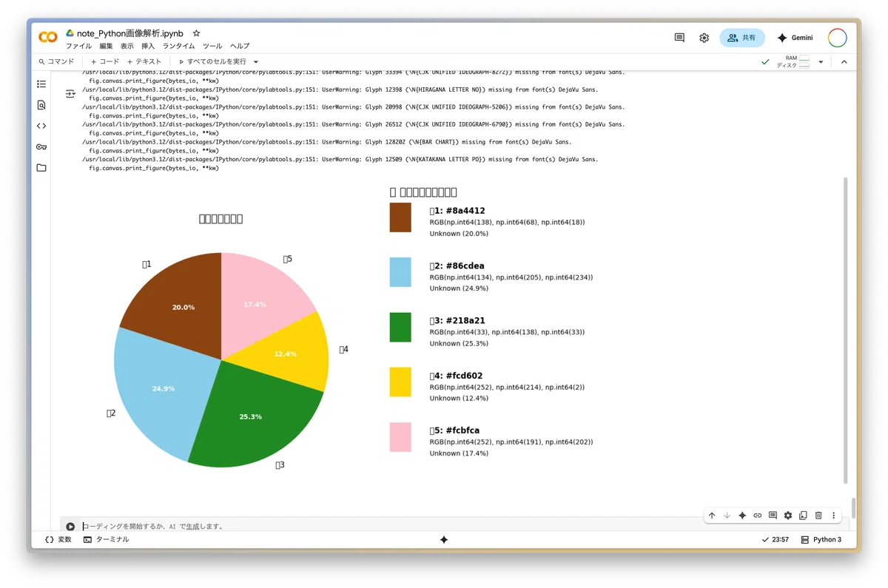This screenshot has width=888, height=588.
Task: Open the files folder panel
Action: pos(41,168)
